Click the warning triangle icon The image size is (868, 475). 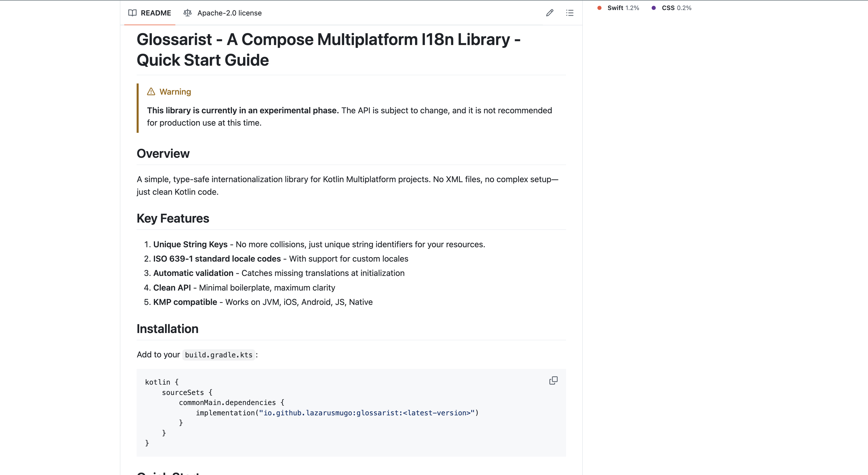tap(151, 92)
